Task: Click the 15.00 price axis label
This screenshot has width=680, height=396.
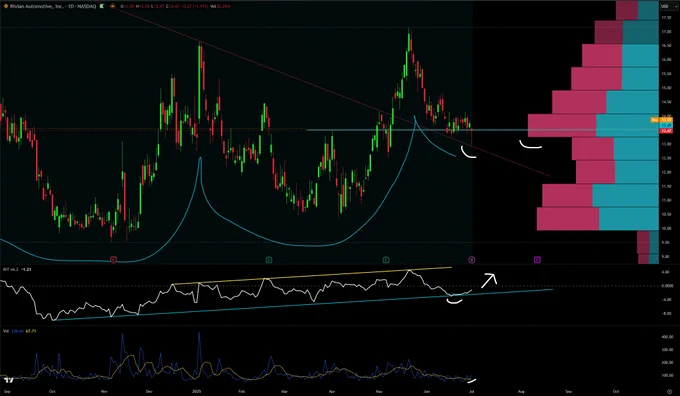Action: click(666, 88)
